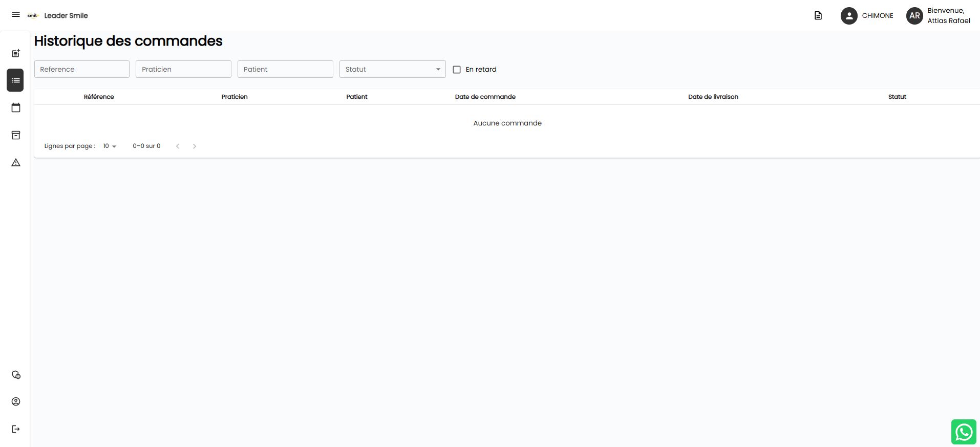
Task: Click the Reference filter field
Action: 82,69
